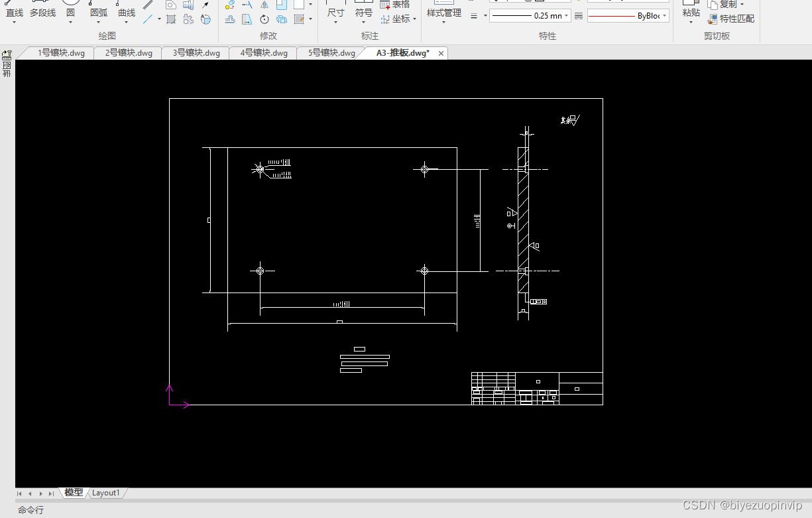Viewport: 812px width, 518px height.
Task: Expand the Edit Hatch tool dropdown arrow
Action: [310, 19]
